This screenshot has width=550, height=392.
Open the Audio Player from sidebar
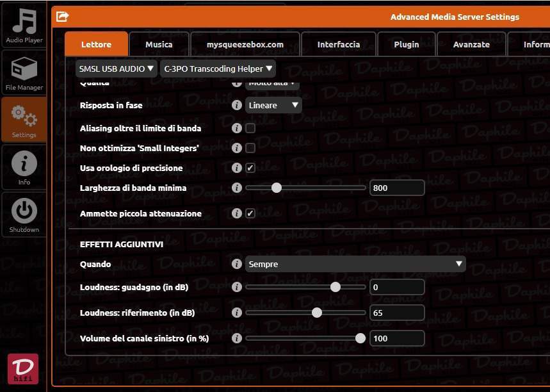tap(24, 26)
